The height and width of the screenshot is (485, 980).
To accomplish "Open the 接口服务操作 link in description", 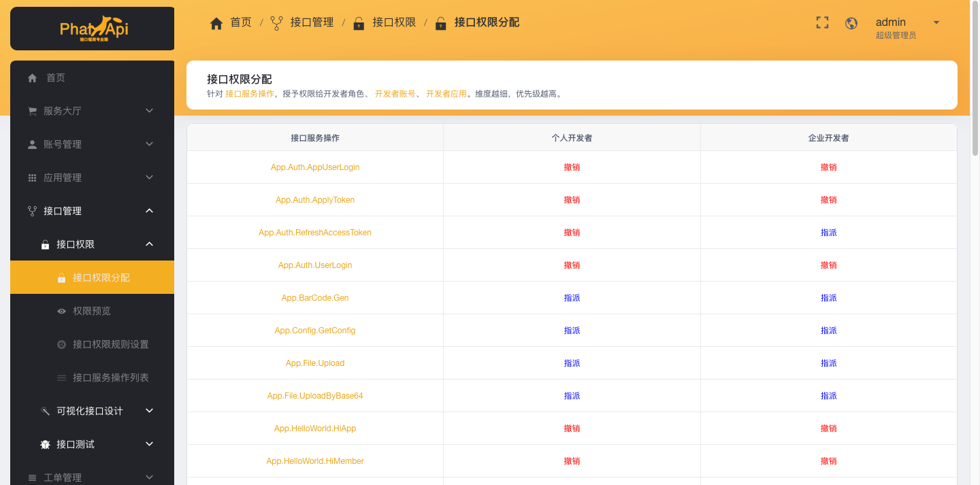I will (250, 94).
